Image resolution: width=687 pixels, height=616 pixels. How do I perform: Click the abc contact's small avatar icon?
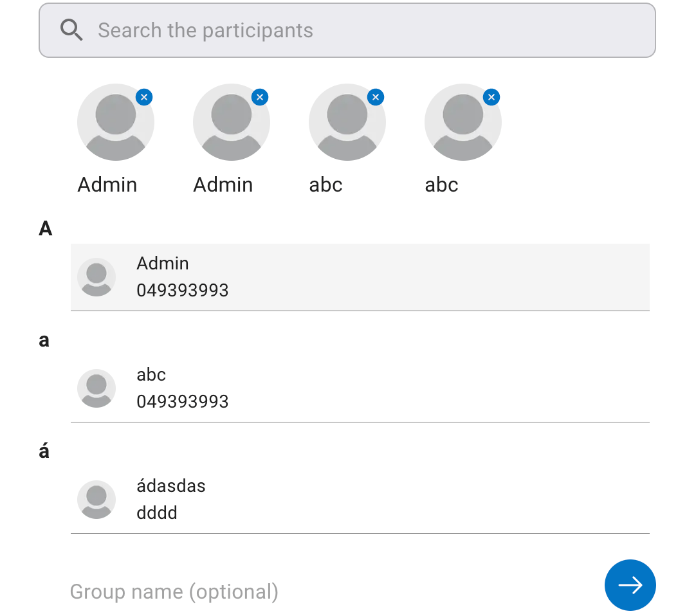tap(96, 388)
